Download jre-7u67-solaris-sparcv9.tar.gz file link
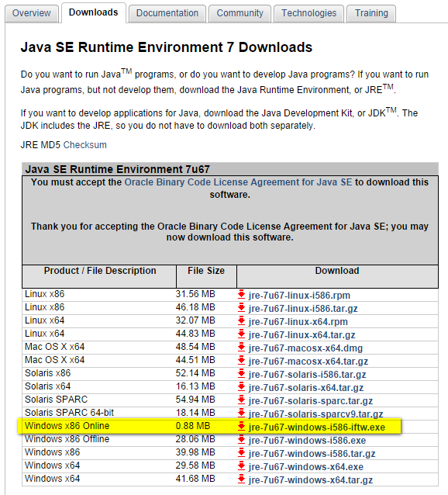 tap(315, 414)
